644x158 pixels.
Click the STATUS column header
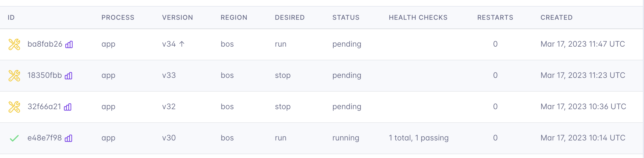pos(346,18)
